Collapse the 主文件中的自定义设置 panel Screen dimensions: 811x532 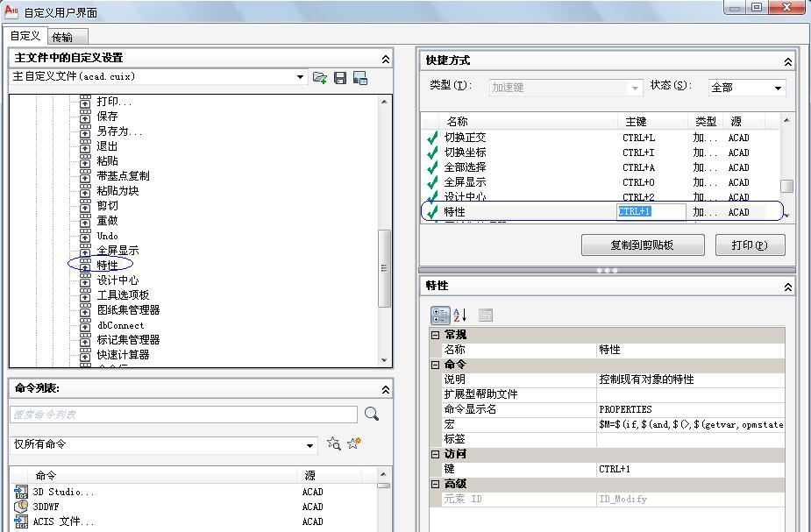coord(385,59)
